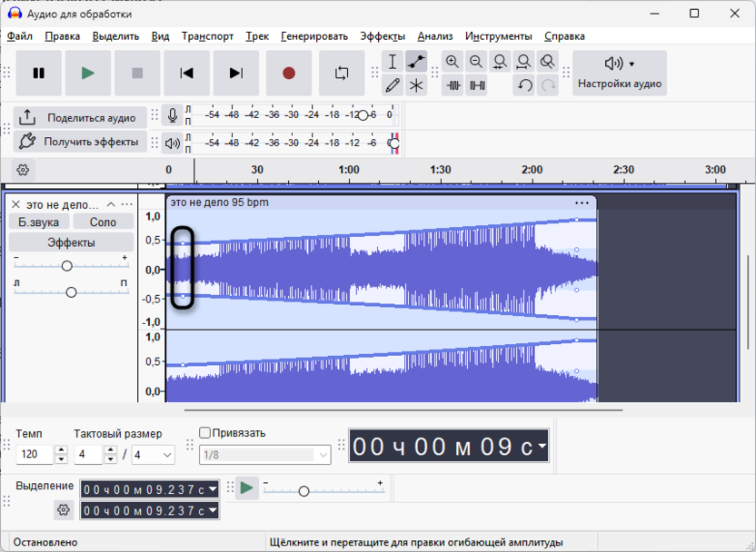Screen dimensions: 756x552
Task: Toggle the Соло button on track
Action: tap(103, 222)
